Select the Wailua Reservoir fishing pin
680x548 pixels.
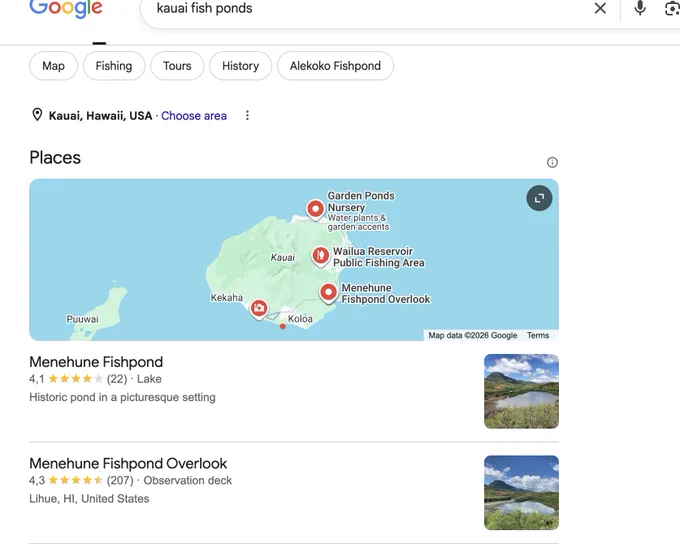[x=320, y=256]
